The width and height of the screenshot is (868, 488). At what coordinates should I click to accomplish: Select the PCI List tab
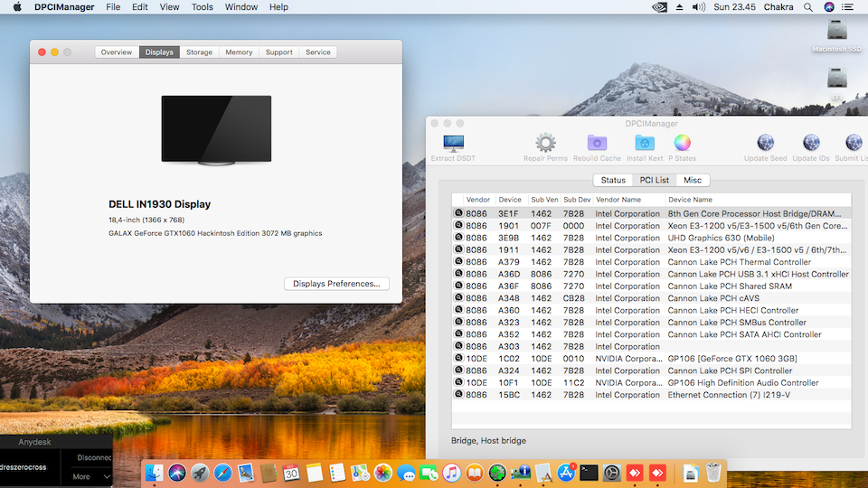coord(655,180)
